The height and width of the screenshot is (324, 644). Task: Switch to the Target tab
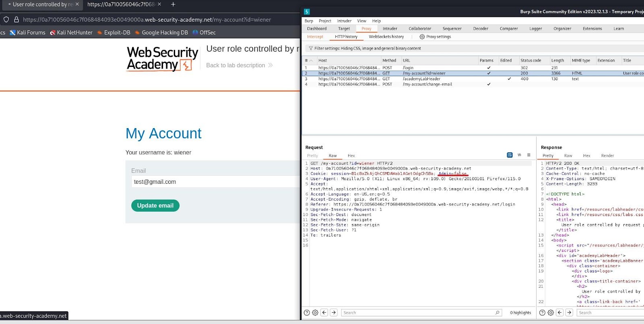(x=344, y=29)
